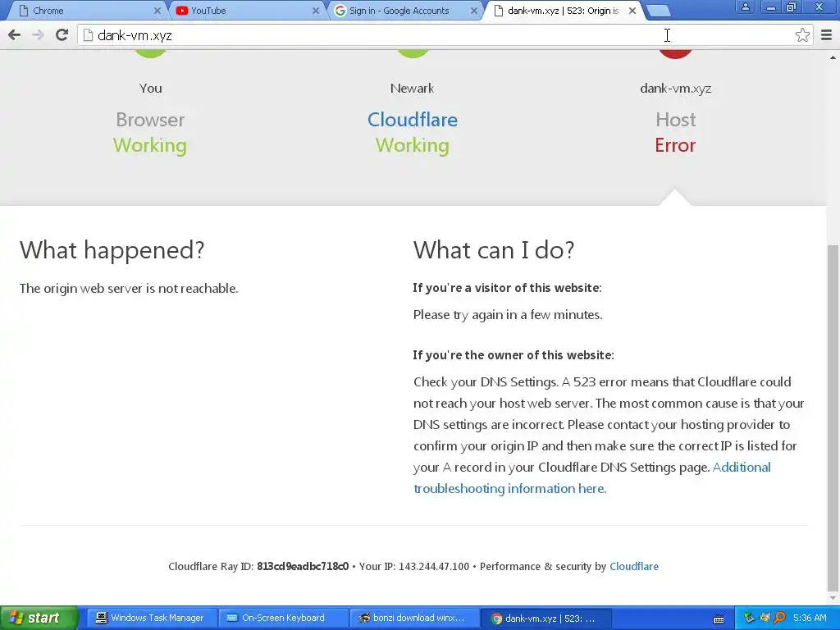Open the Windows Start menu
Image resolution: width=840 pixels, height=630 pixels.
(x=38, y=618)
